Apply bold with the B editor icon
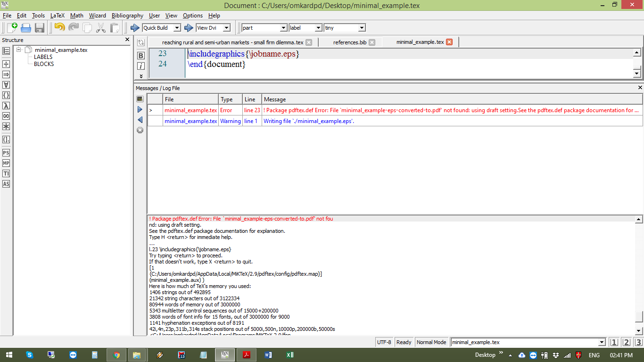 point(140,56)
